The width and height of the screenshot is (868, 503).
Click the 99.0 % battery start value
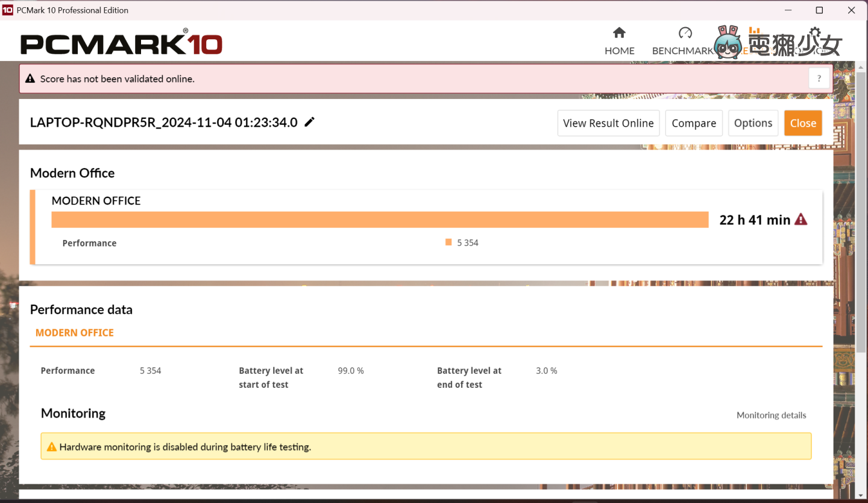351,371
